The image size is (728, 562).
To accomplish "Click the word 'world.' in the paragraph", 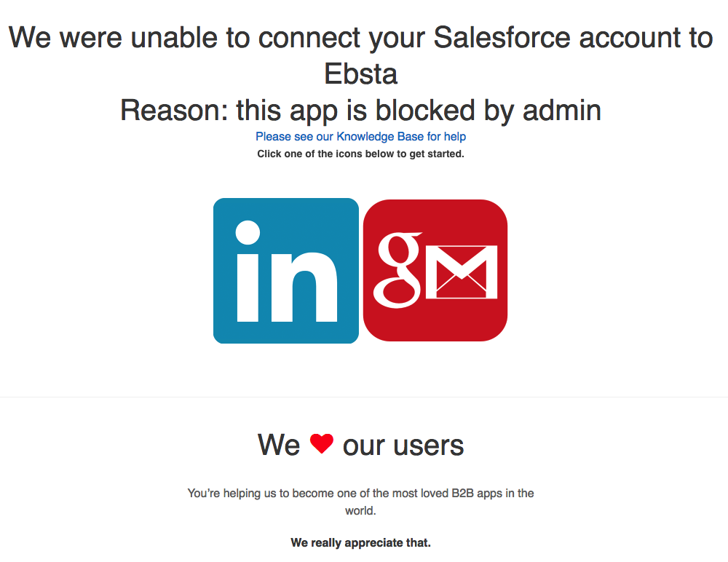I will (360, 511).
